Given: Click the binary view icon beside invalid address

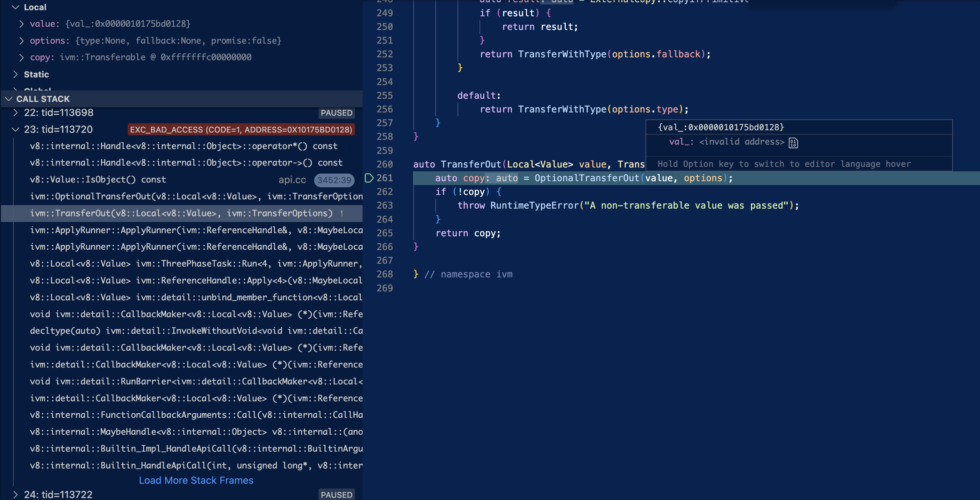Looking at the screenshot, I should (794, 143).
